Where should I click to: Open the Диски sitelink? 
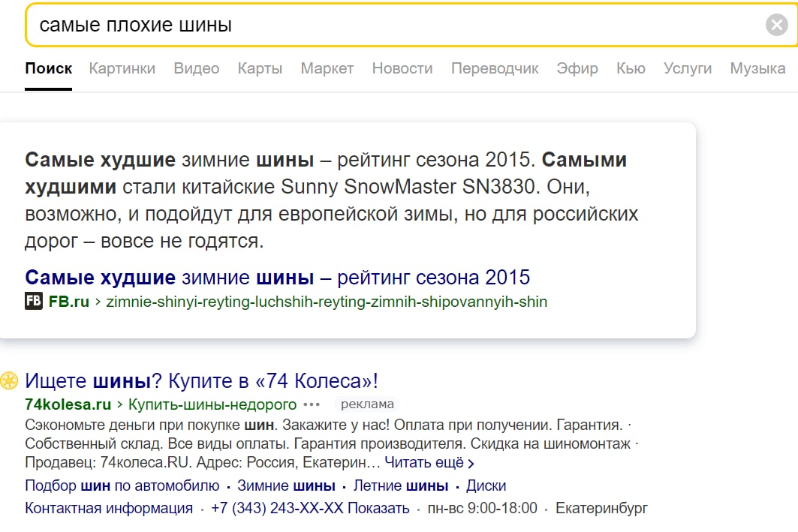point(486,485)
